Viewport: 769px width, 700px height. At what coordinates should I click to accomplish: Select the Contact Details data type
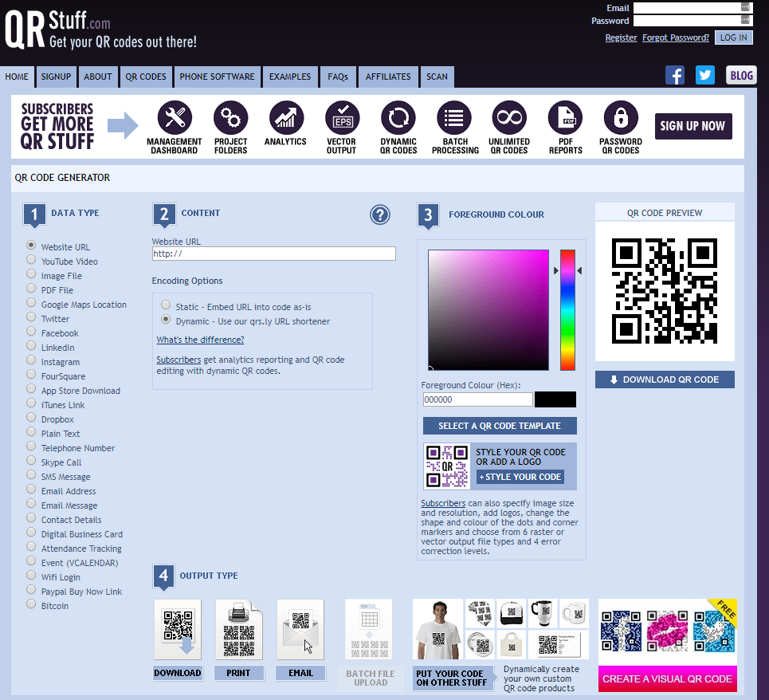(x=31, y=517)
